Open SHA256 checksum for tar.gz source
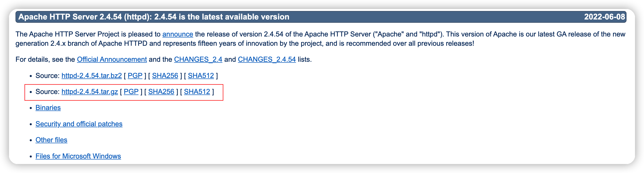 pyautogui.click(x=161, y=91)
